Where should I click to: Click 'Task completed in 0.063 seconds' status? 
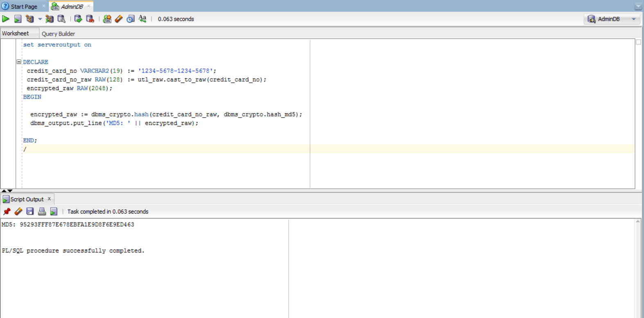(x=108, y=211)
